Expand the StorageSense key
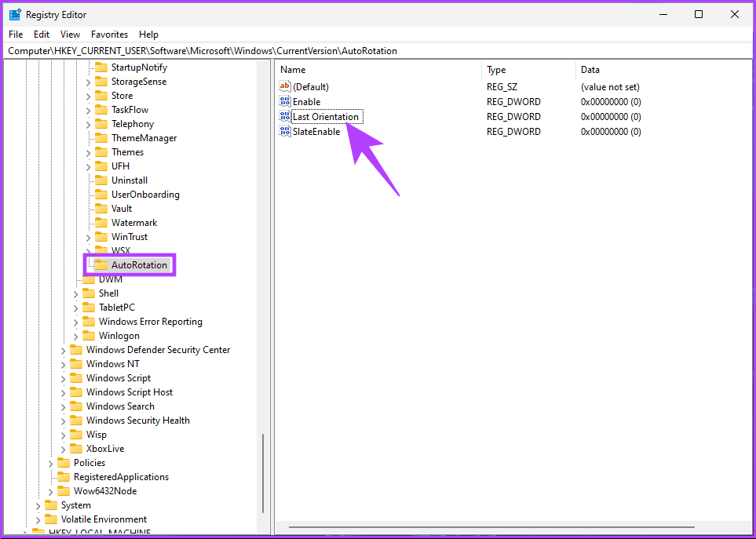The height and width of the screenshot is (539, 756). pyautogui.click(x=88, y=82)
